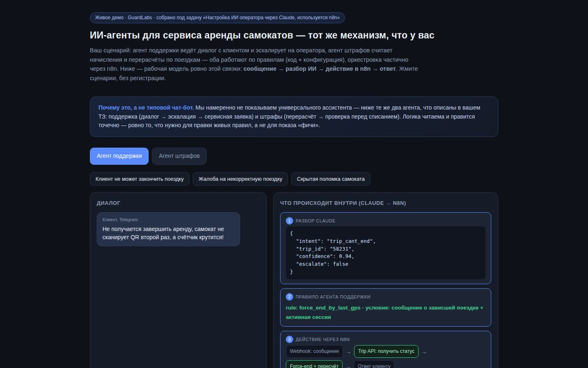This screenshot has height=368, width=588.
Task: Click the Клиент, Telegram sender label
Action: (x=120, y=219)
